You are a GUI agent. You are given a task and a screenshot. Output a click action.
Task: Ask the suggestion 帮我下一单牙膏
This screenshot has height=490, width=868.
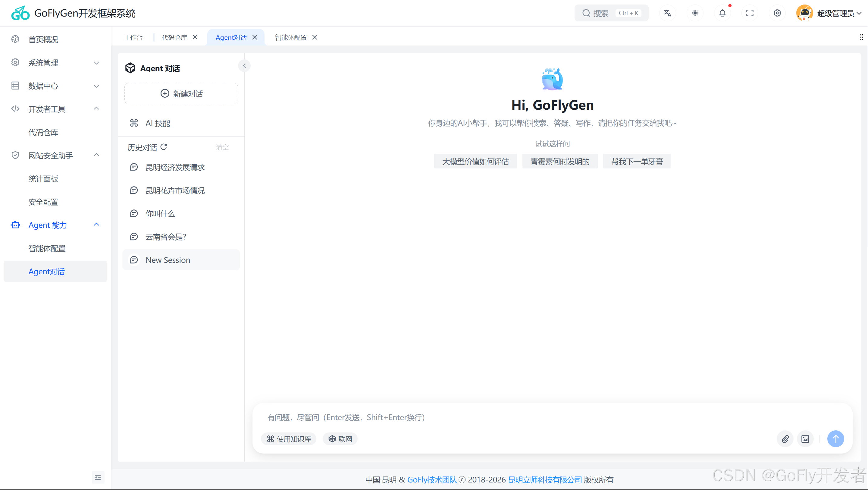(637, 162)
